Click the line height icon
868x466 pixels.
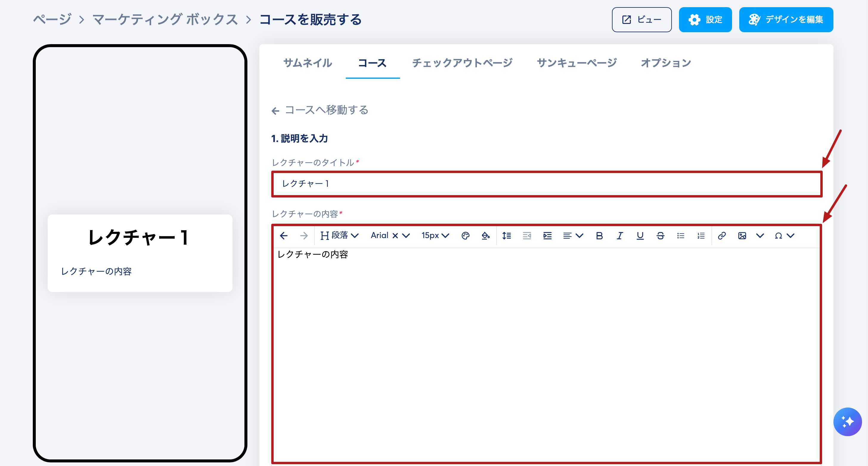(x=506, y=236)
